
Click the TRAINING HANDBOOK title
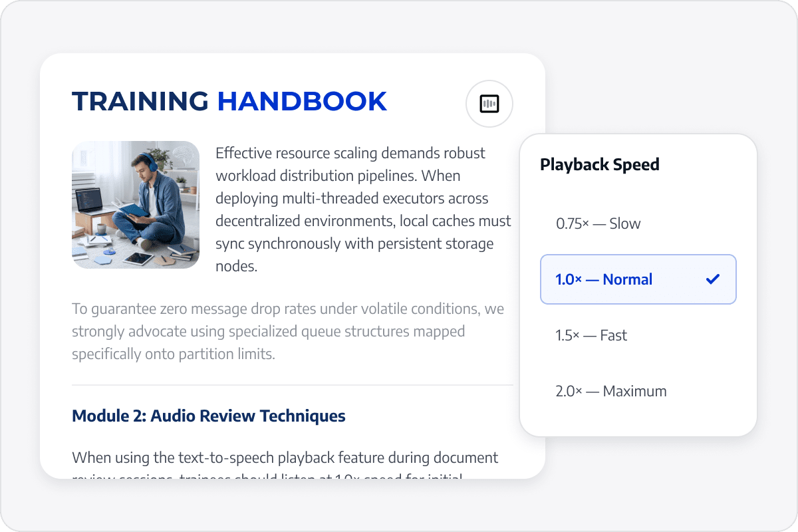click(229, 101)
